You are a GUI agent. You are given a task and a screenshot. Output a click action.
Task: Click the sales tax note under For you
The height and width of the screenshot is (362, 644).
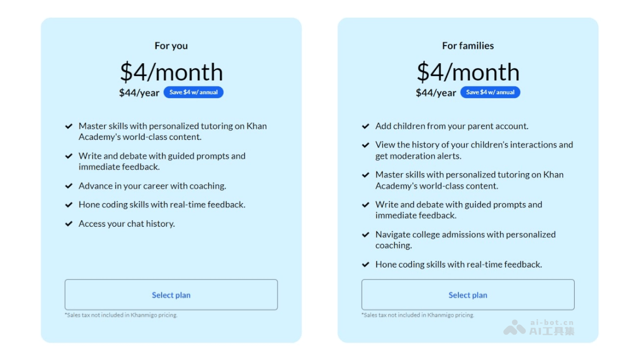121,315
